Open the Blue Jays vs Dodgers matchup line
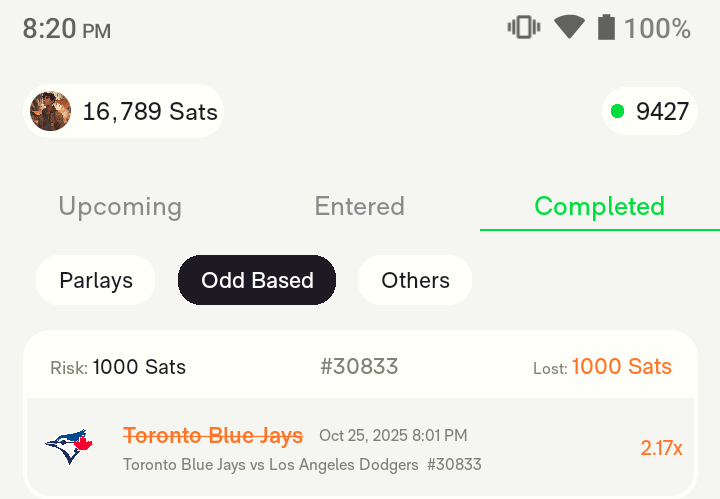 coord(271,464)
